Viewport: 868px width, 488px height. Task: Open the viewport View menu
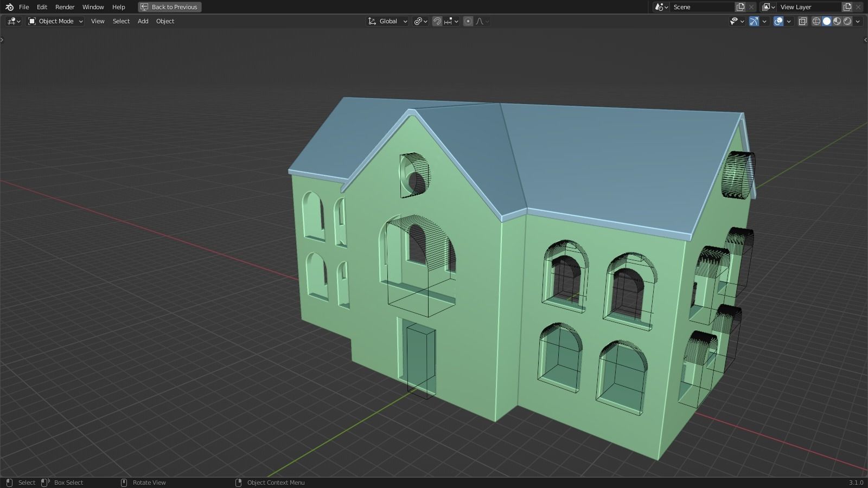(x=98, y=21)
